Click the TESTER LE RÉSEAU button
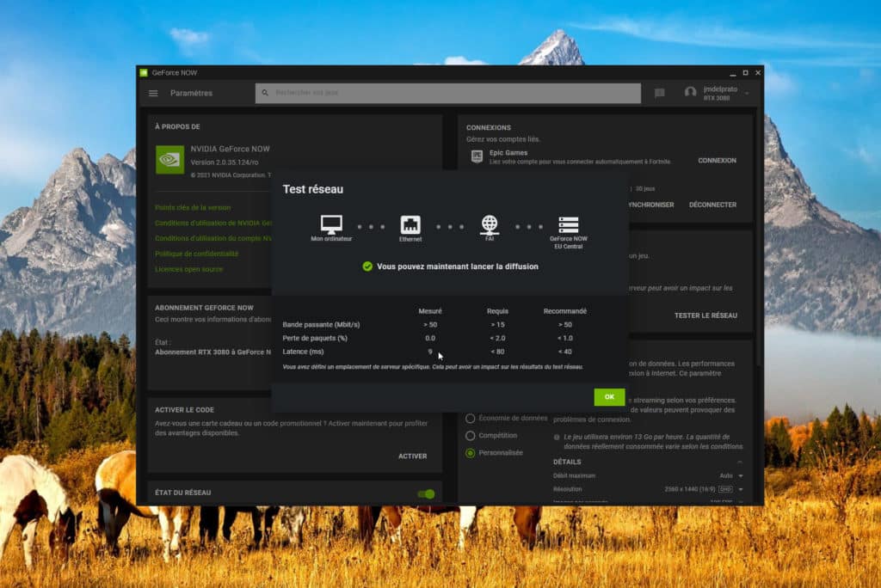 705,315
